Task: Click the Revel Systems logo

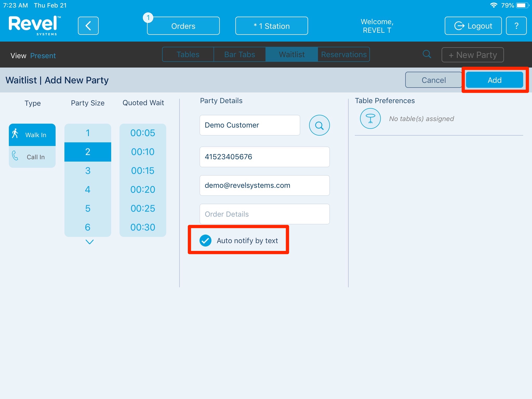Action: (35, 25)
